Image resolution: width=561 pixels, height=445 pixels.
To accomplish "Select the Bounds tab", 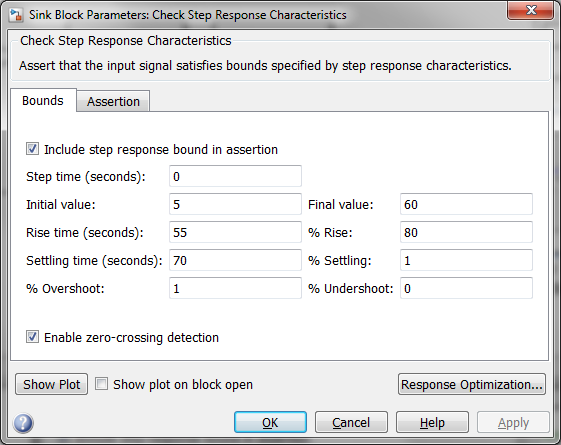I will point(43,101).
